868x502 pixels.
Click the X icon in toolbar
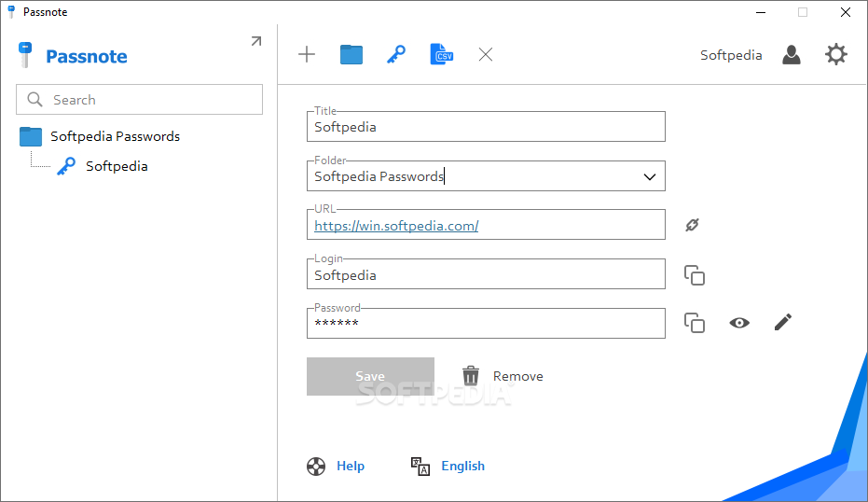[486, 54]
